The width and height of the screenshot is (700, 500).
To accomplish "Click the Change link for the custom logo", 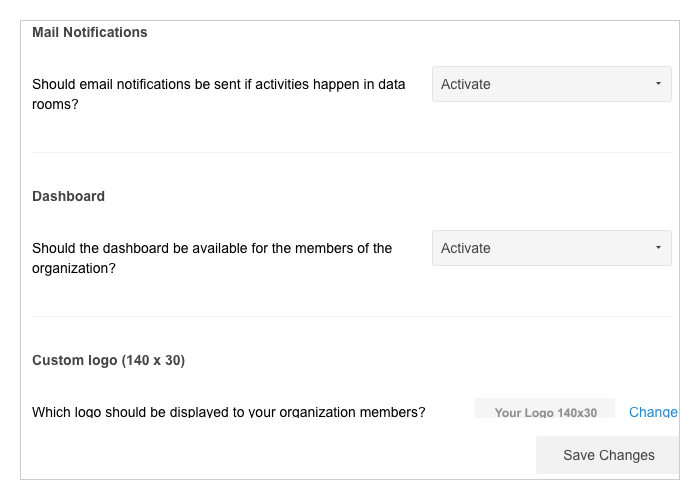I will click(x=653, y=412).
